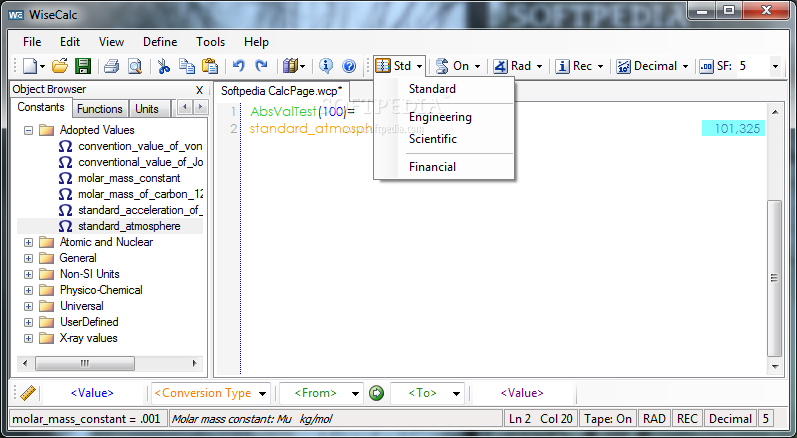797x438 pixels.
Task: Open dropdown arrow next to New icon
Action: [42, 67]
